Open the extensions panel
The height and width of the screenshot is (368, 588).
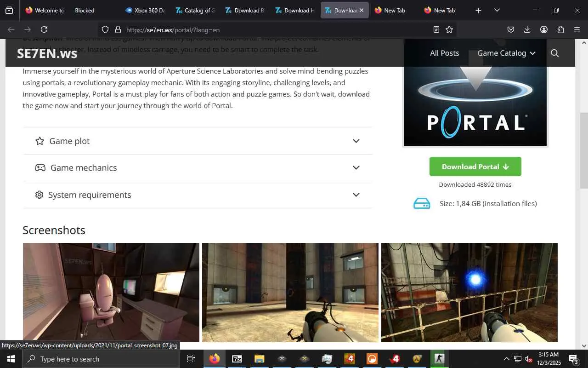click(560, 29)
